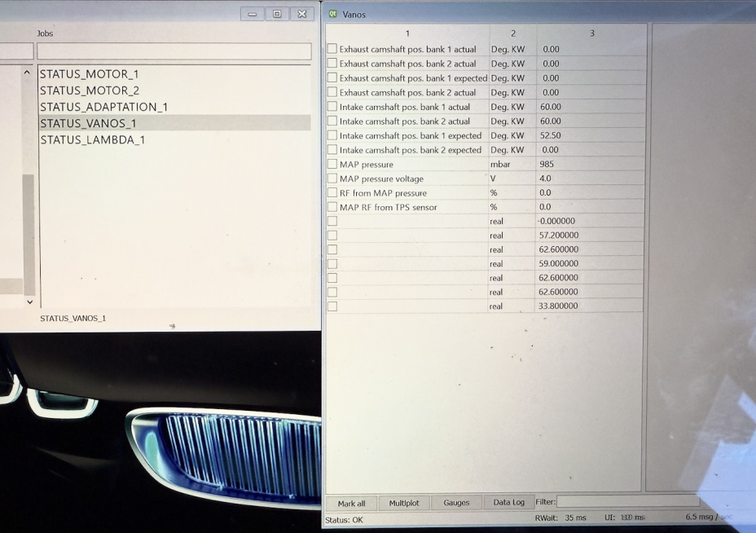
Task: Start the Data Log
Action: [x=508, y=503]
